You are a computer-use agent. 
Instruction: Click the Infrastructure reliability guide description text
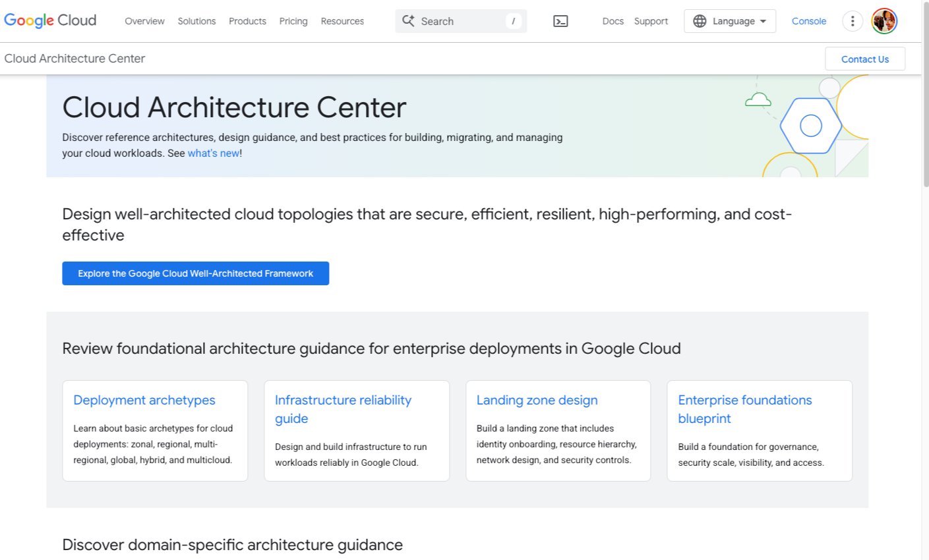(351, 455)
